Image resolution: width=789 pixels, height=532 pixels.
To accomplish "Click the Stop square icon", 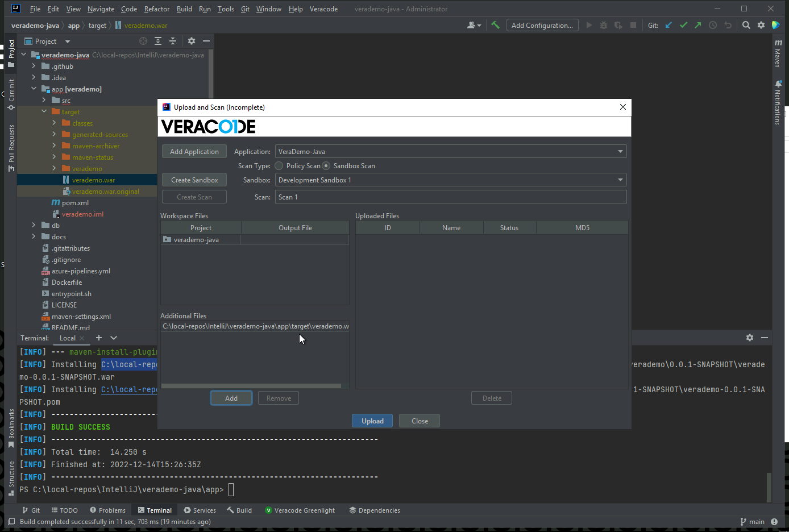I will point(633,25).
